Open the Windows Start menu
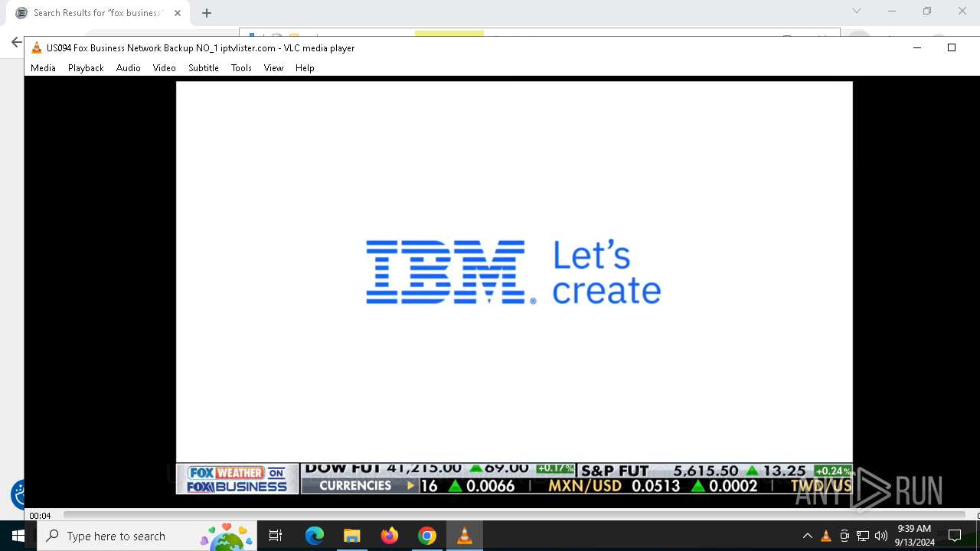980x551 pixels. [x=18, y=536]
